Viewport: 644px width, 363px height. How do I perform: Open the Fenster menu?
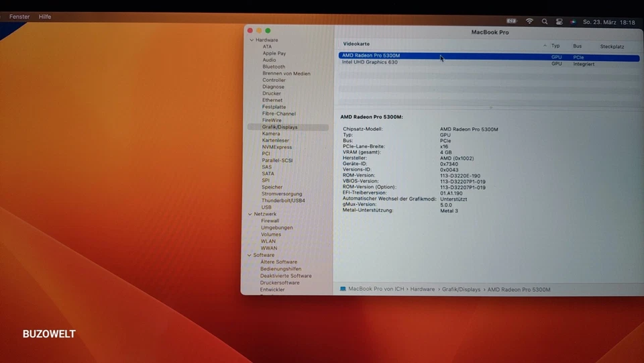pyautogui.click(x=19, y=17)
